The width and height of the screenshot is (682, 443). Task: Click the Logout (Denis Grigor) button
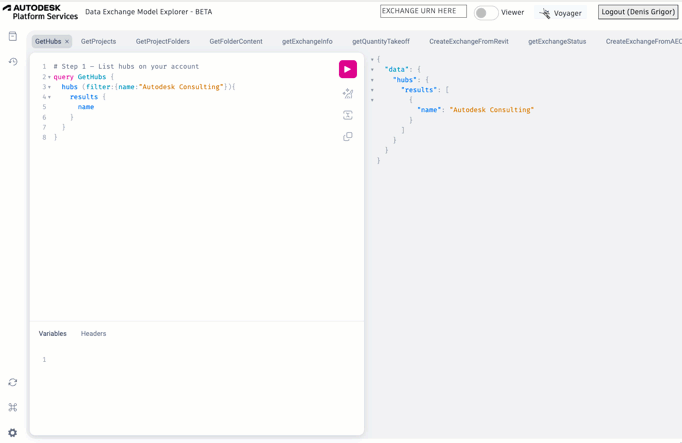coord(638,12)
